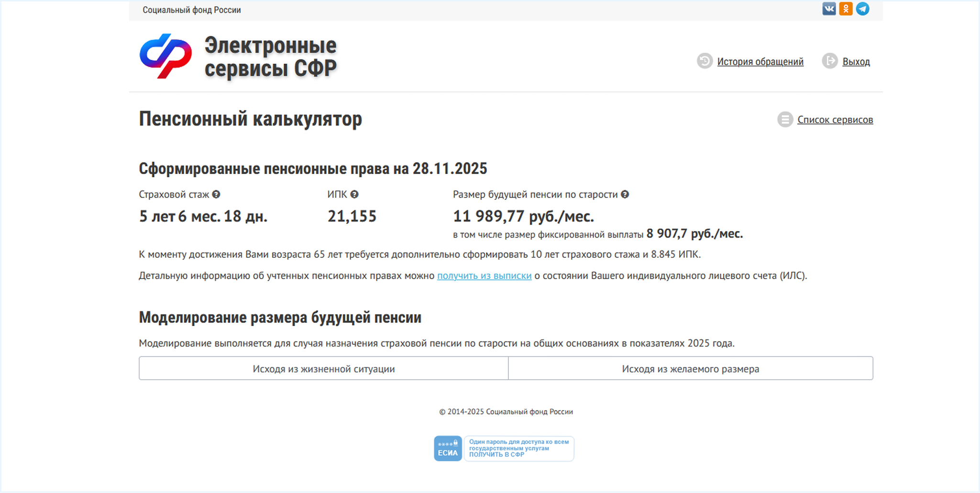
Task: Click the services list icon
Action: click(x=784, y=120)
